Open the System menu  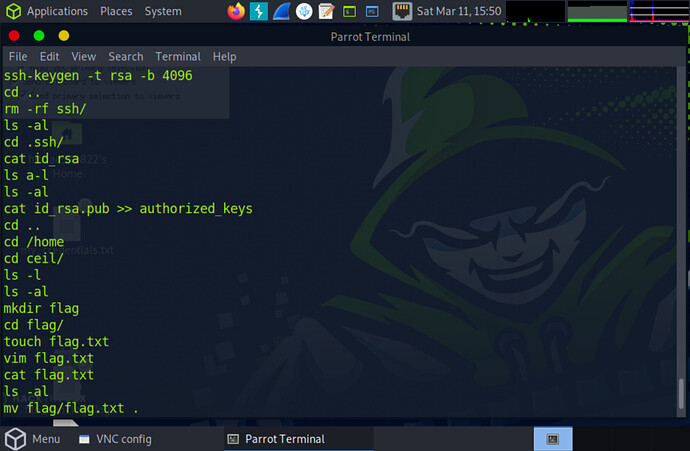(x=163, y=12)
